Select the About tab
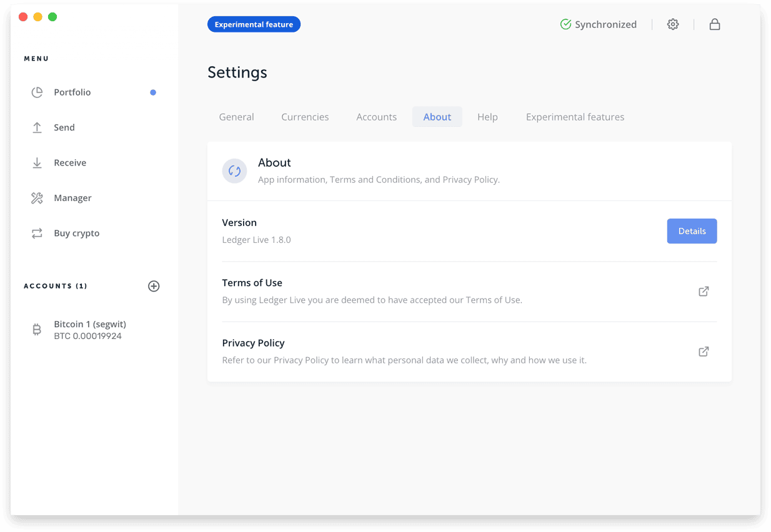The width and height of the screenshot is (771, 532). click(437, 117)
